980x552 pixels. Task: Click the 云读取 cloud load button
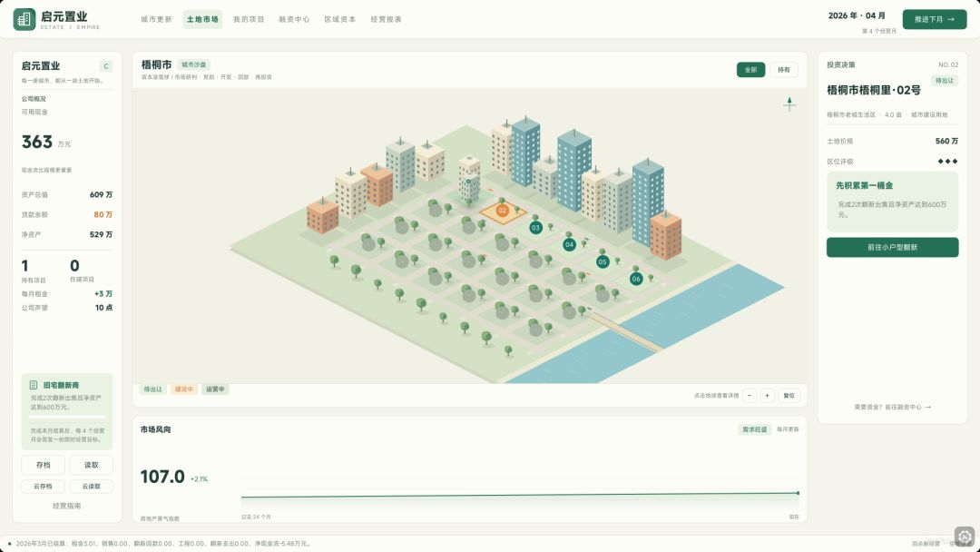[x=92, y=487]
